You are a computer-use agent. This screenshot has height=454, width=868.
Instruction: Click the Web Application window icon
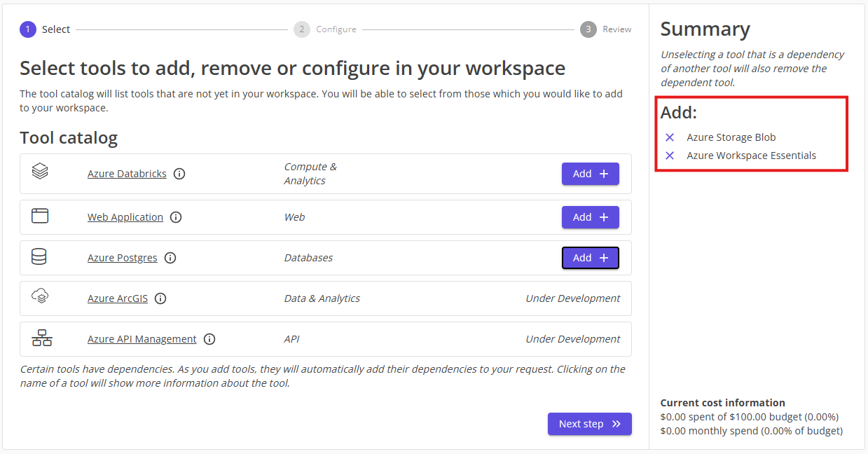point(40,216)
